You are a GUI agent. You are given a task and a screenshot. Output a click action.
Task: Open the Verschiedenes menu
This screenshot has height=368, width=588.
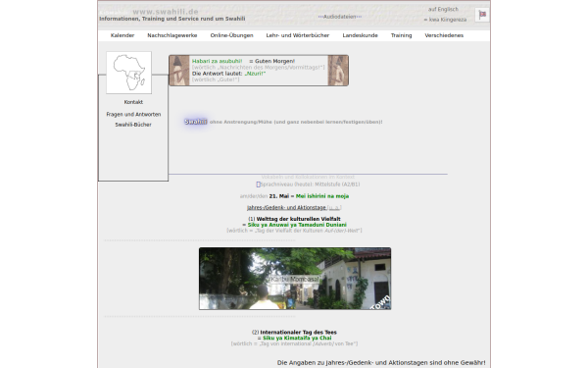point(444,35)
